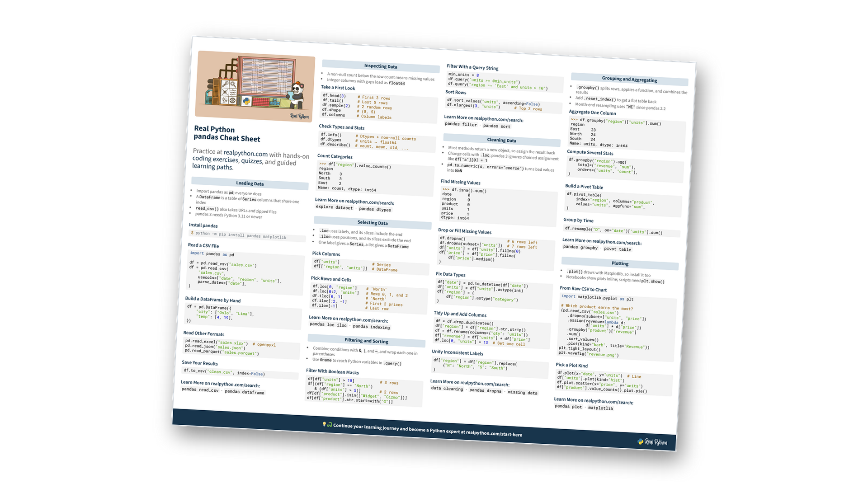
Task: Select the 'import matplotlib.pyplot as plt' code line
Action: point(597,298)
